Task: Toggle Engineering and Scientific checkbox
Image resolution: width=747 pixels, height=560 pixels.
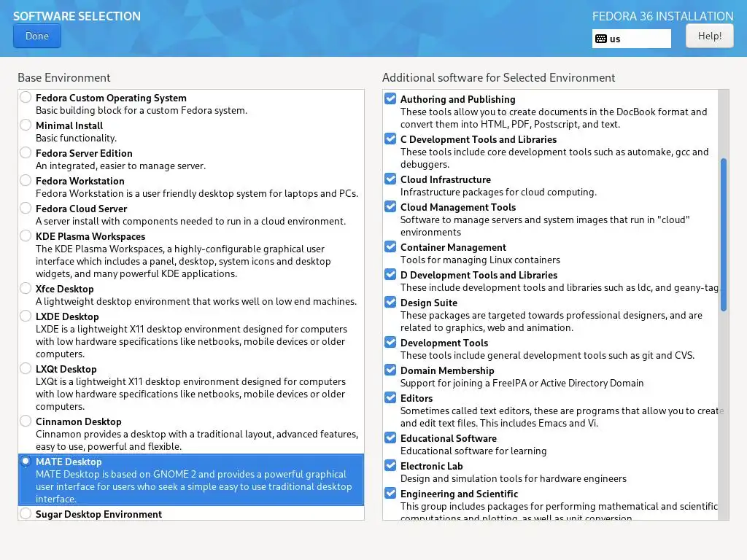Action: point(390,493)
